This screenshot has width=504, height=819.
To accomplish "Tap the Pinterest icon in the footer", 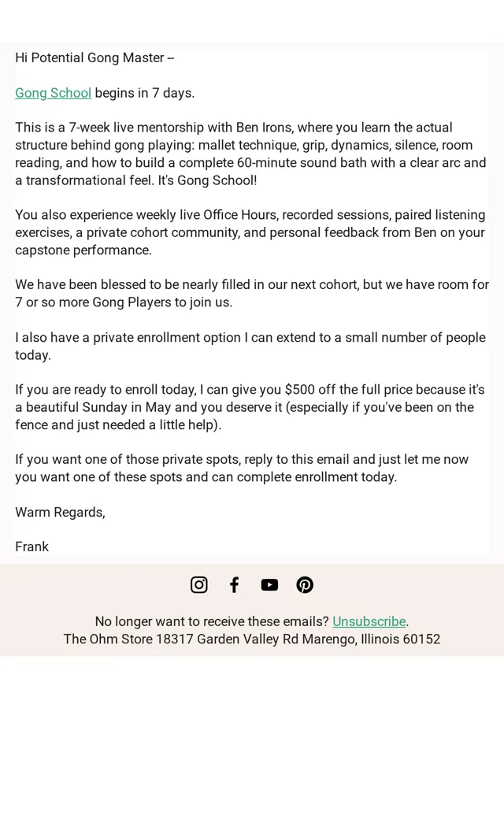I will coord(305,584).
